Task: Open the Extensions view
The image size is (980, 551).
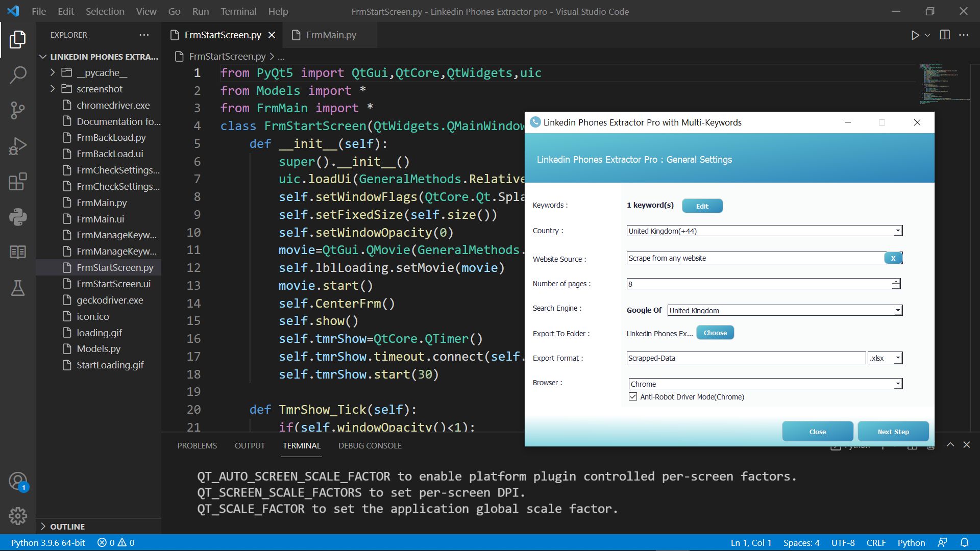Action: [x=18, y=182]
